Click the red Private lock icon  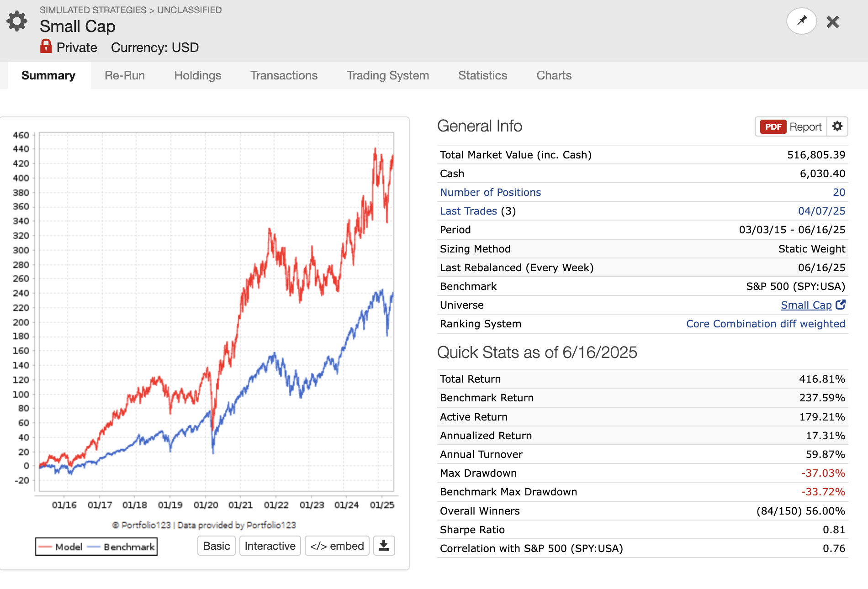click(x=46, y=46)
